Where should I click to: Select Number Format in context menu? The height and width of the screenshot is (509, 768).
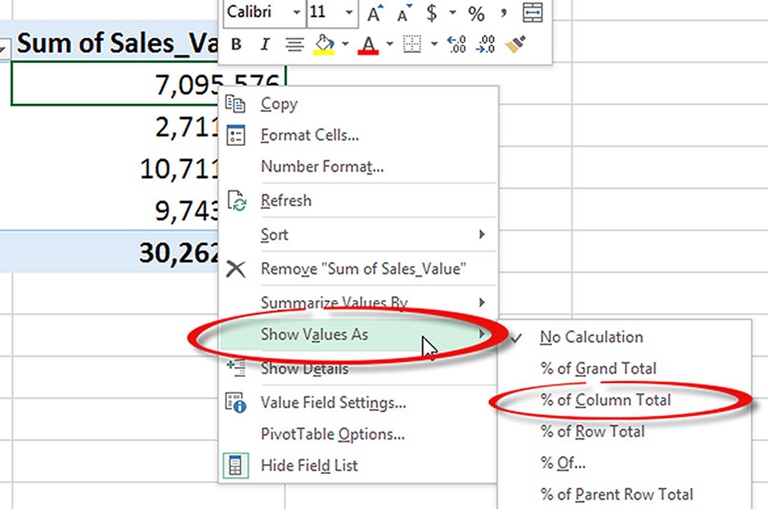pyautogui.click(x=359, y=167)
